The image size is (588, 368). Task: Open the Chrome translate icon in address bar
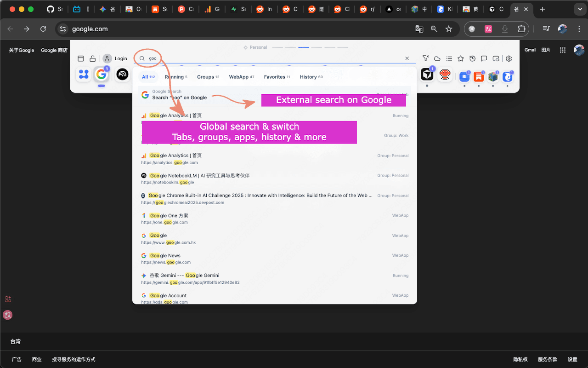click(x=419, y=29)
